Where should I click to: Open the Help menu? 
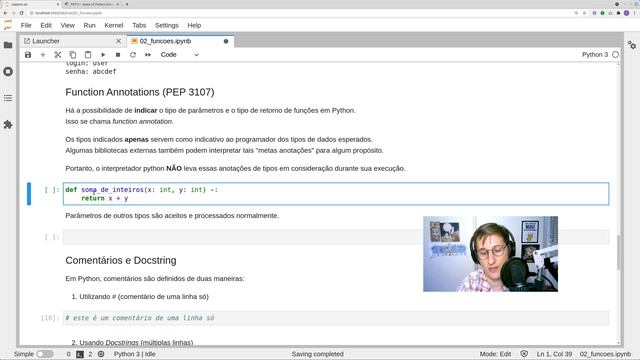[x=194, y=25]
